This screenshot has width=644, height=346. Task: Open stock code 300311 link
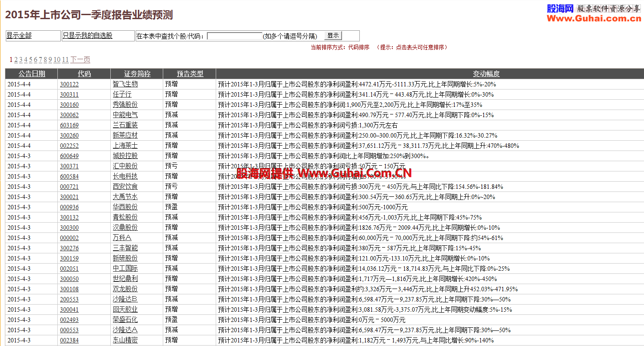[69, 94]
